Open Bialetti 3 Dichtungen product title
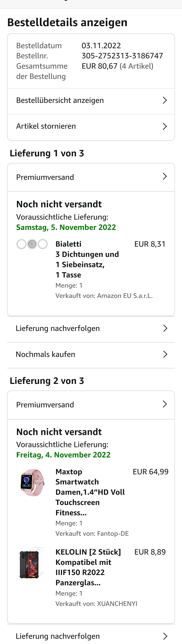This screenshot has height=644, width=182. point(87,259)
